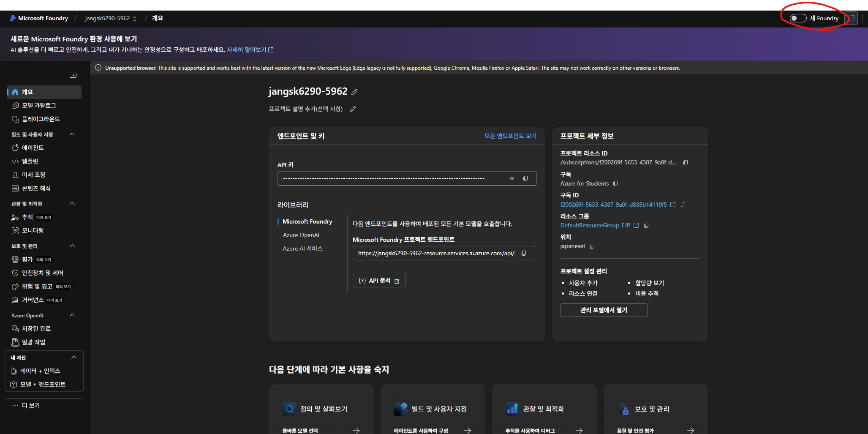Go to 개요 in the sidebar

click(44, 92)
